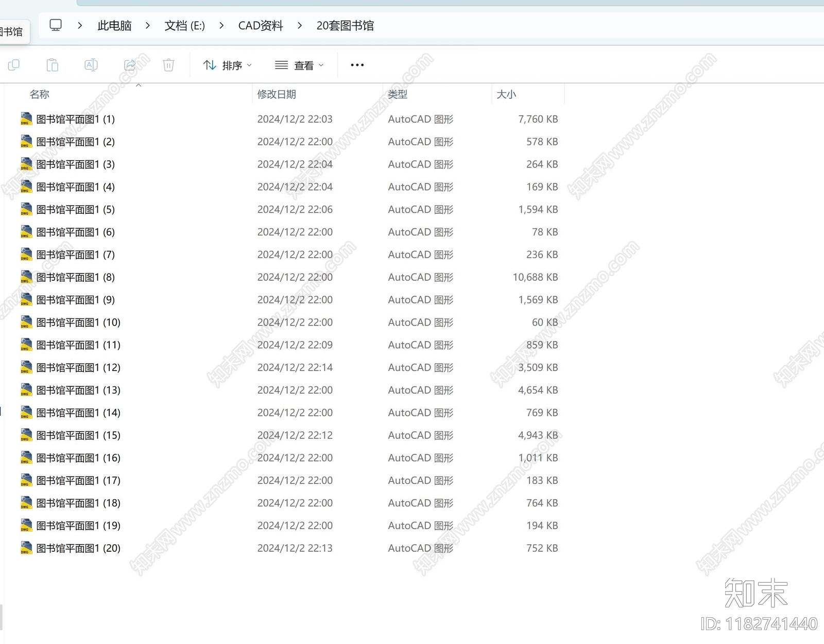The width and height of the screenshot is (824, 644).
Task: Click DWG icon of 图书馆平面图1 (12)
Action: pyautogui.click(x=26, y=367)
